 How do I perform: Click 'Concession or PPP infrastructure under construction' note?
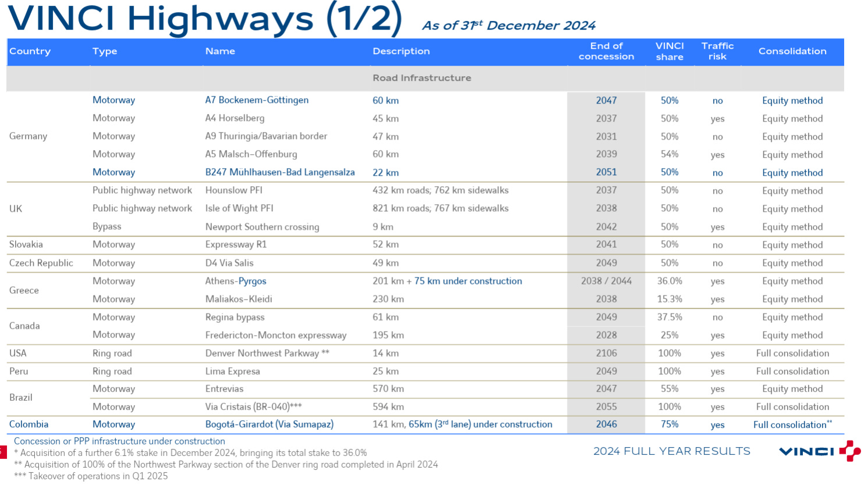click(x=119, y=441)
